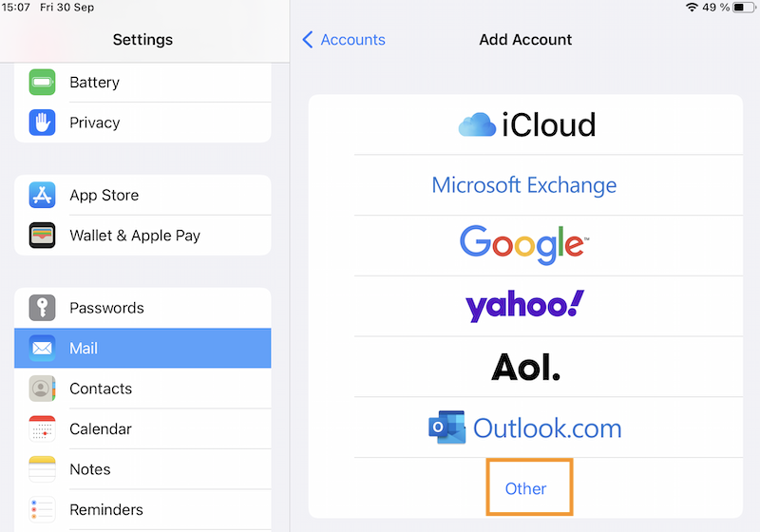Viewport: 760px width, 532px height.
Task: Open Privacy via the hand icon
Action: click(x=43, y=123)
